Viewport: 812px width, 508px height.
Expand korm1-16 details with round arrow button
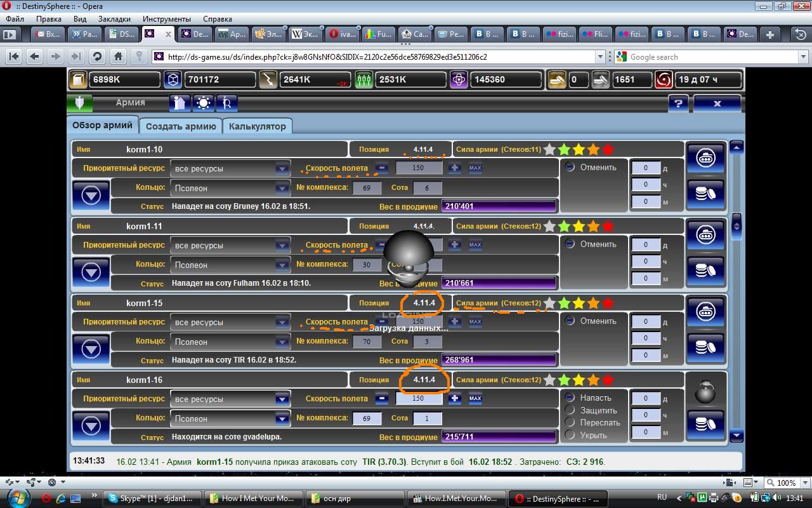click(91, 425)
